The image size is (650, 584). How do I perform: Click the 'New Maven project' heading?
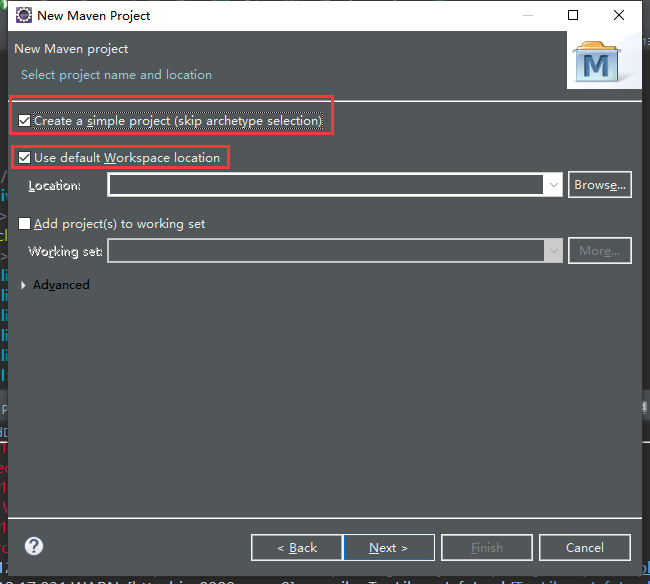point(71,49)
